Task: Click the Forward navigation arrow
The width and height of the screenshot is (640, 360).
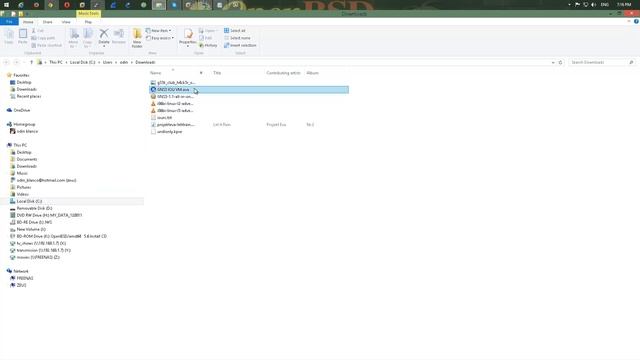Action: (x=16, y=62)
